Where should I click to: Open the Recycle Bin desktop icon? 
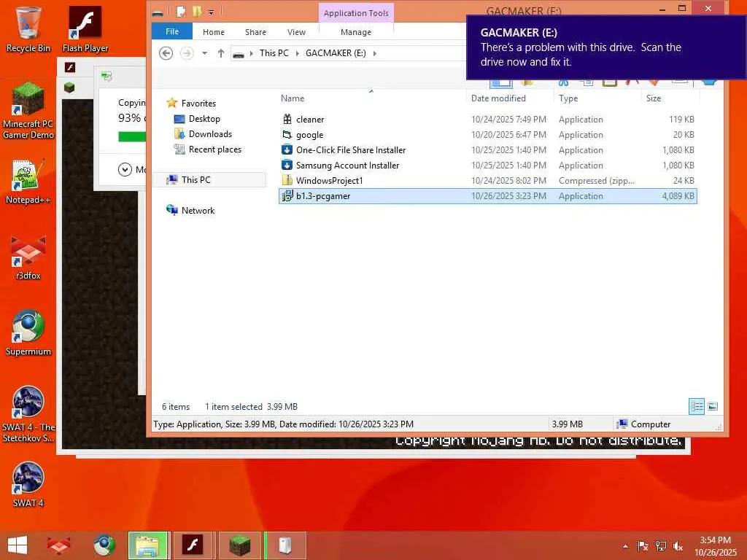[28, 28]
